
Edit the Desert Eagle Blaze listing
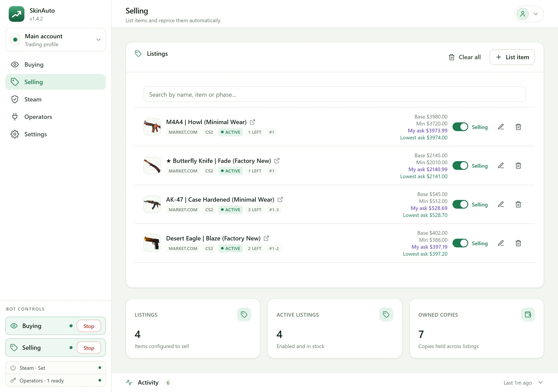point(501,243)
